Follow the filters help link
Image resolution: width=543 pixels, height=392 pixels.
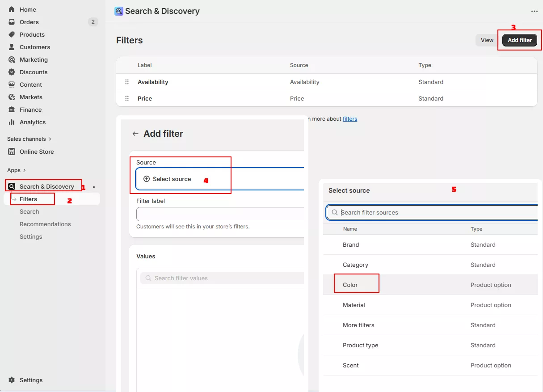[x=349, y=119]
